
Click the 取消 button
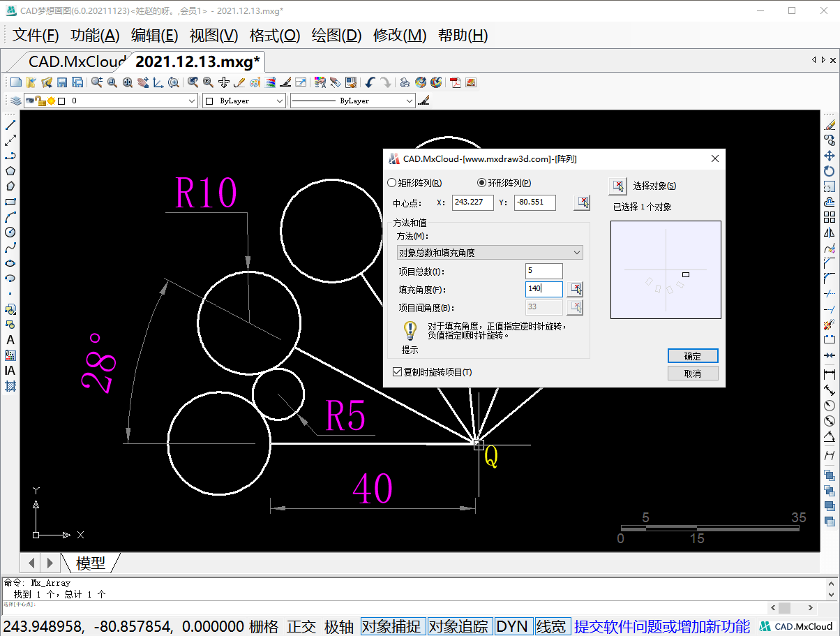pos(692,374)
